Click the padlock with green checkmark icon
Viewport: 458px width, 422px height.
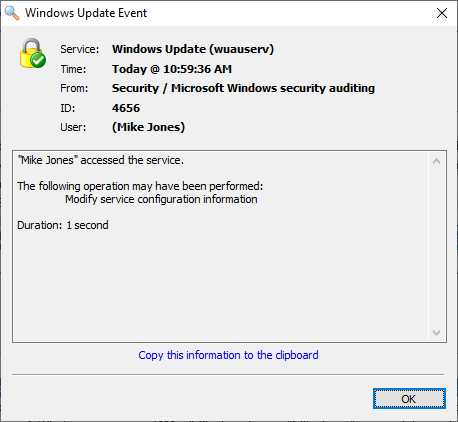(33, 53)
